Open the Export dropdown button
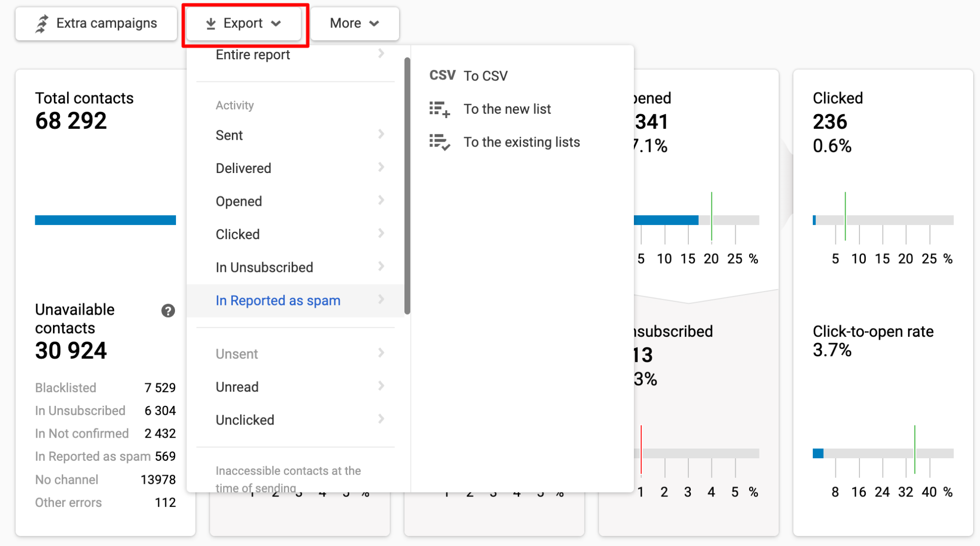The height and width of the screenshot is (546, 980). (x=244, y=24)
